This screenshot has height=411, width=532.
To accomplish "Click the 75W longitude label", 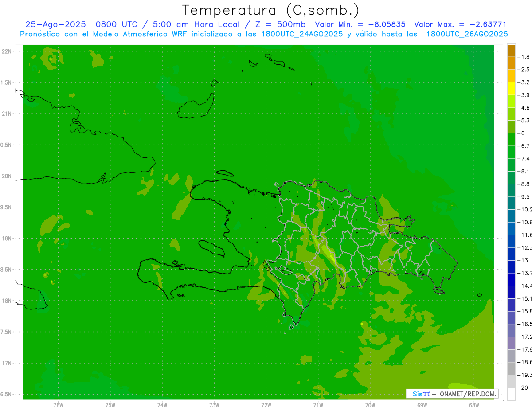I will tap(110, 405).
